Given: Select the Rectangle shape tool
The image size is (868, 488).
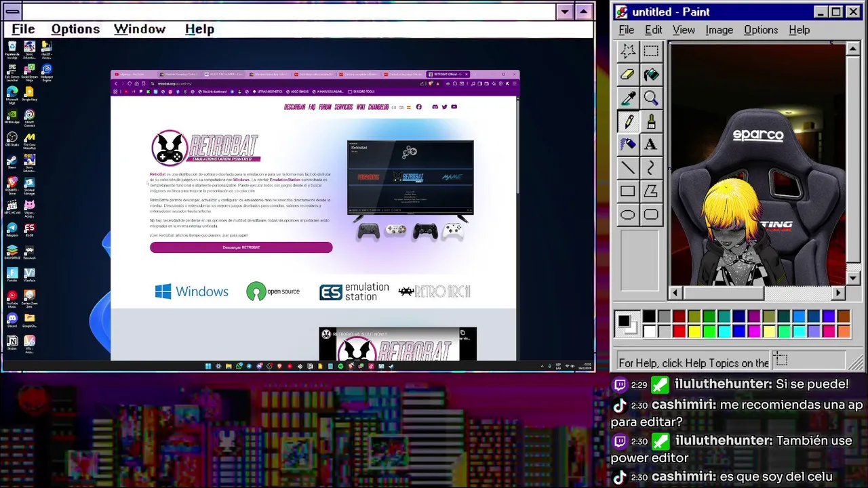Looking at the screenshot, I should 628,191.
